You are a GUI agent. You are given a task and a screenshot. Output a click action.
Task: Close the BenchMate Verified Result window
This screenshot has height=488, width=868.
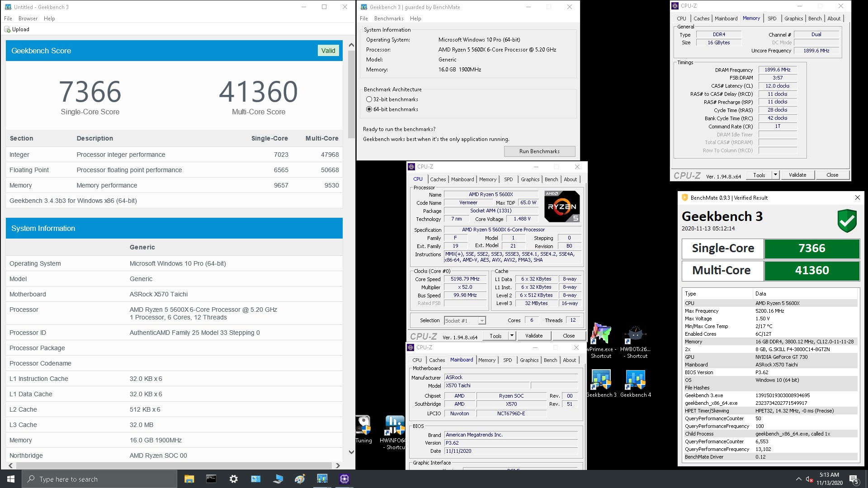(x=857, y=197)
